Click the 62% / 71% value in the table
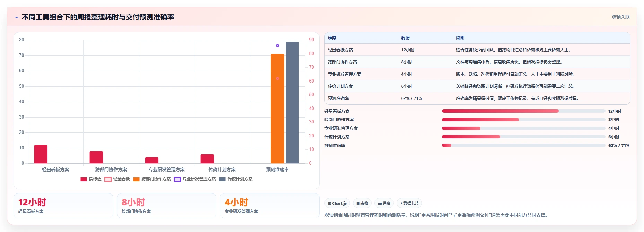 [411, 98]
